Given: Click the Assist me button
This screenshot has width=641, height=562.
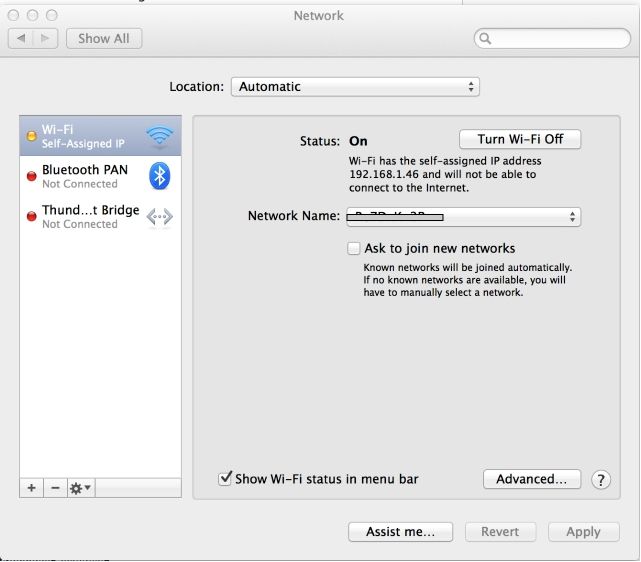Looking at the screenshot, I should pos(400,532).
